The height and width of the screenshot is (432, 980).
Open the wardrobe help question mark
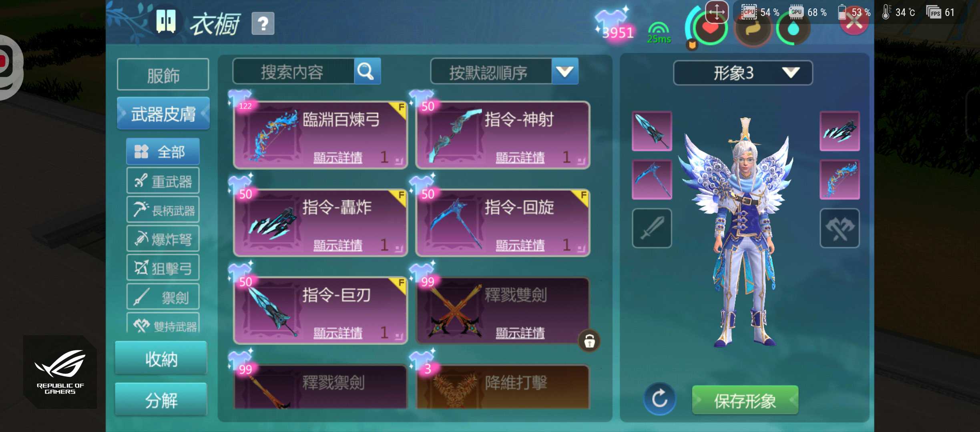(x=263, y=24)
